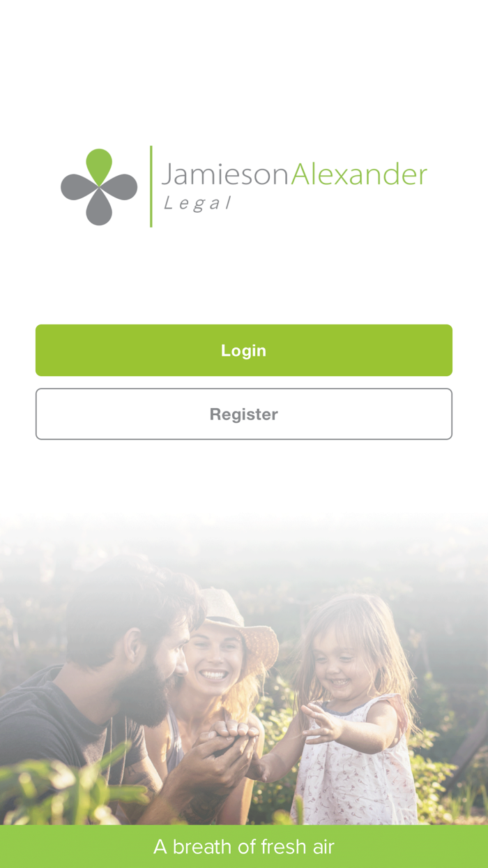Click the grey left petal of the logo
The height and width of the screenshot is (868, 488).
click(x=79, y=187)
